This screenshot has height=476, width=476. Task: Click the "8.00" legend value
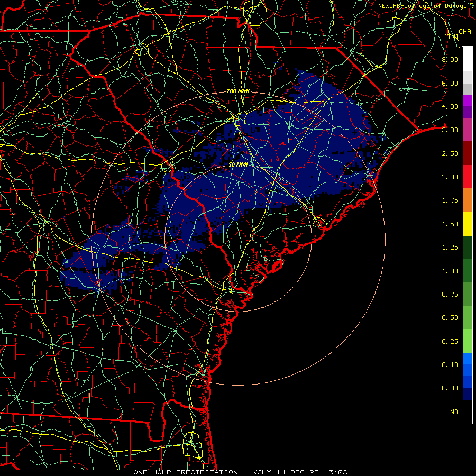coord(450,59)
